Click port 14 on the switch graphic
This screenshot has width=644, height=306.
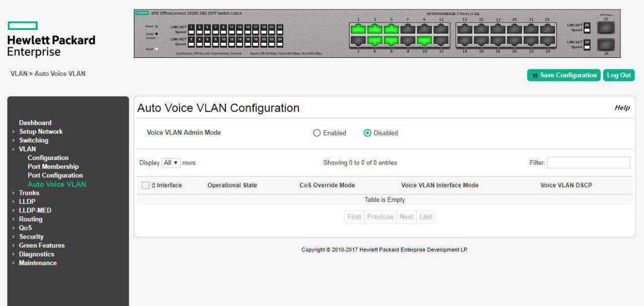pyautogui.click(x=465, y=41)
